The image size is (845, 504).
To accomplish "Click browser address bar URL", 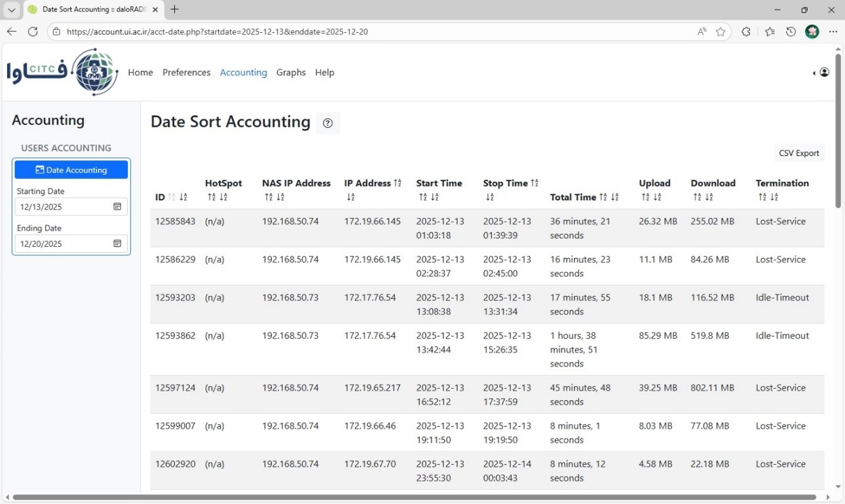I will point(217,31).
